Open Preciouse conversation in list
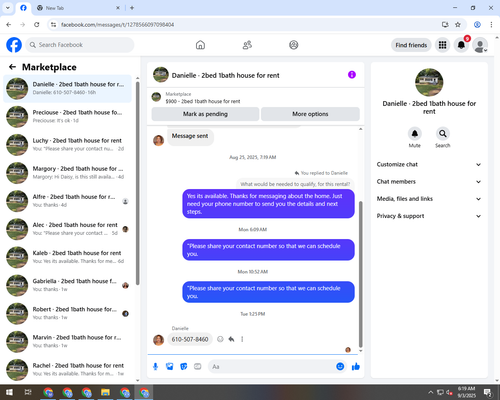 point(67,117)
